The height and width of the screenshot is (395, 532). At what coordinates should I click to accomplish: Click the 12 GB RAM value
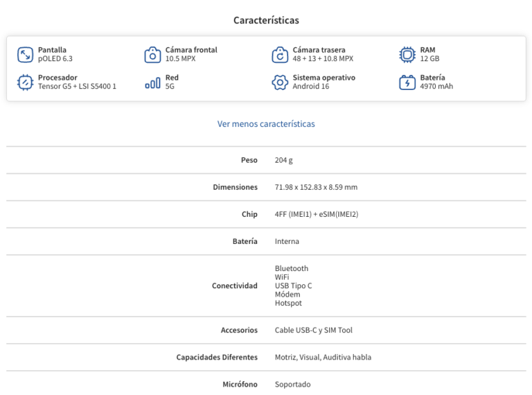pyautogui.click(x=429, y=59)
